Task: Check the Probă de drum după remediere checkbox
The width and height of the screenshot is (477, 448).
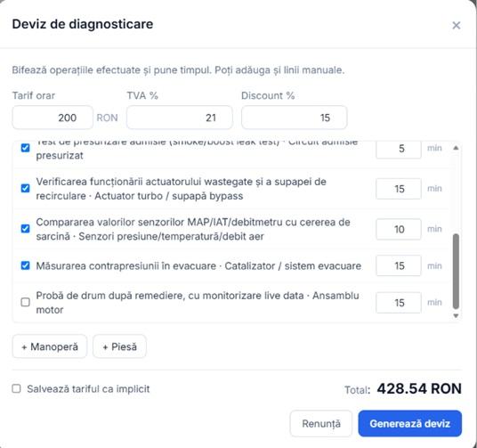Action: (x=25, y=302)
